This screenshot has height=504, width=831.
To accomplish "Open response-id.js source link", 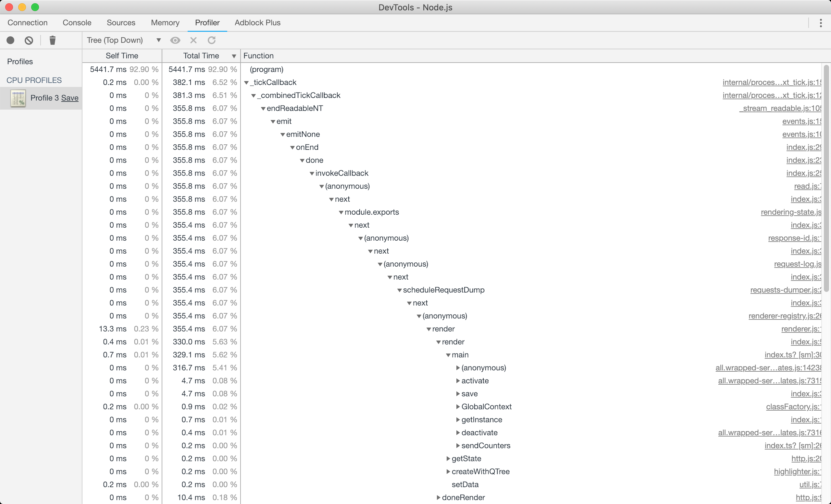I will click(795, 238).
